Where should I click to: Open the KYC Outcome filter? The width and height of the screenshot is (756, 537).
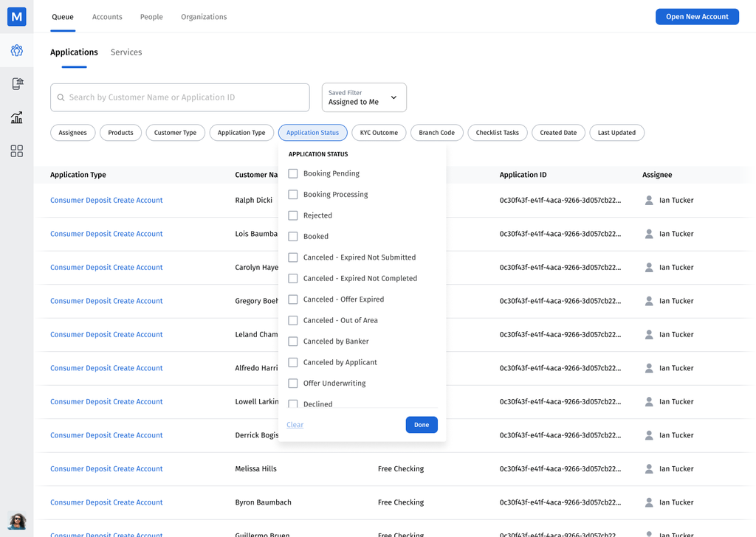pyautogui.click(x=379, y=133)
